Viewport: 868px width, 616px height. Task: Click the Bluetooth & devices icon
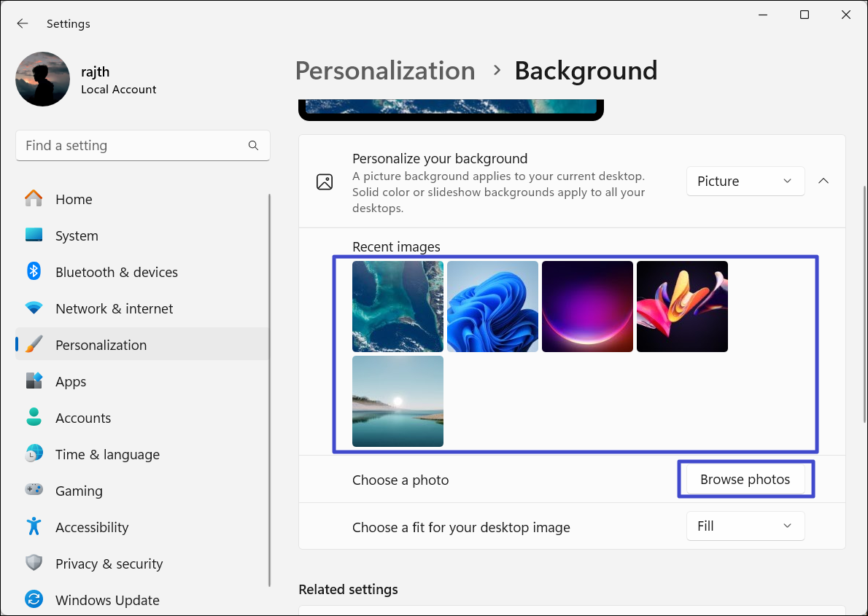(x=34, y=272)
